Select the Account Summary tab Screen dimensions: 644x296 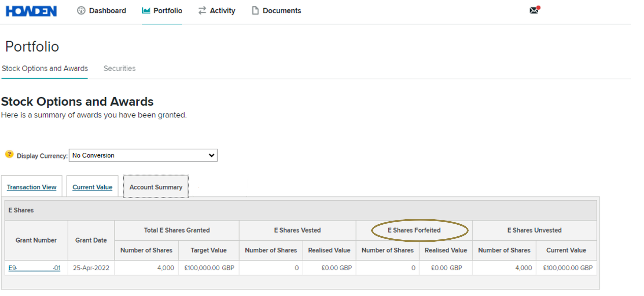click(156, 187)
